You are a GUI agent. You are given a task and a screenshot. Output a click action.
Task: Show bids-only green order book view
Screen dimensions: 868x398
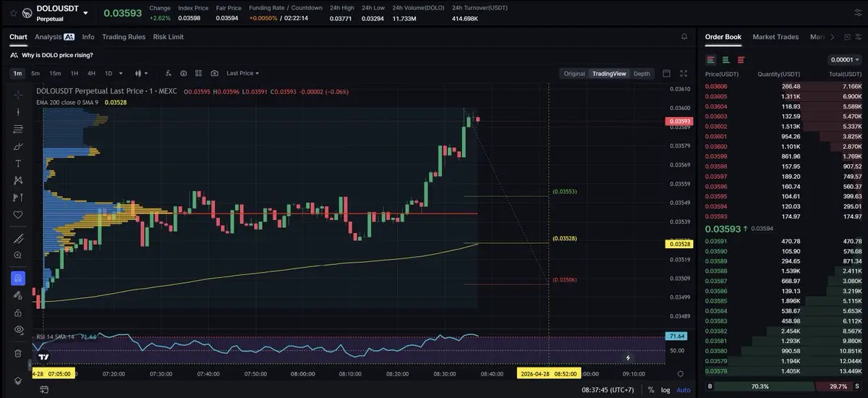coord(726,60)
